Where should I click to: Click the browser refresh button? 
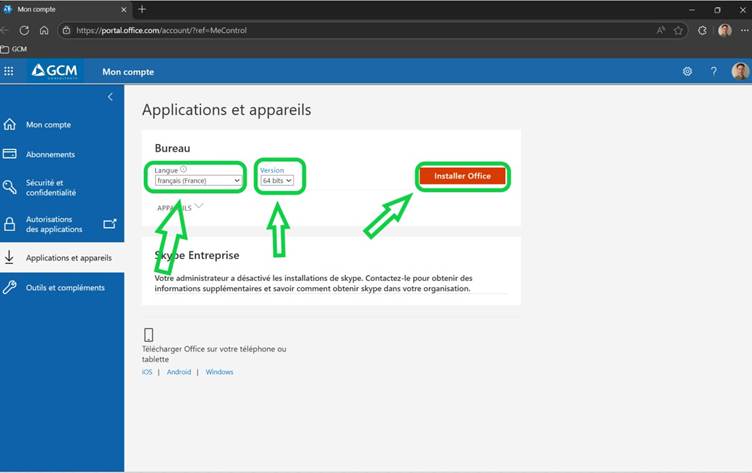[x=24, y=30]
